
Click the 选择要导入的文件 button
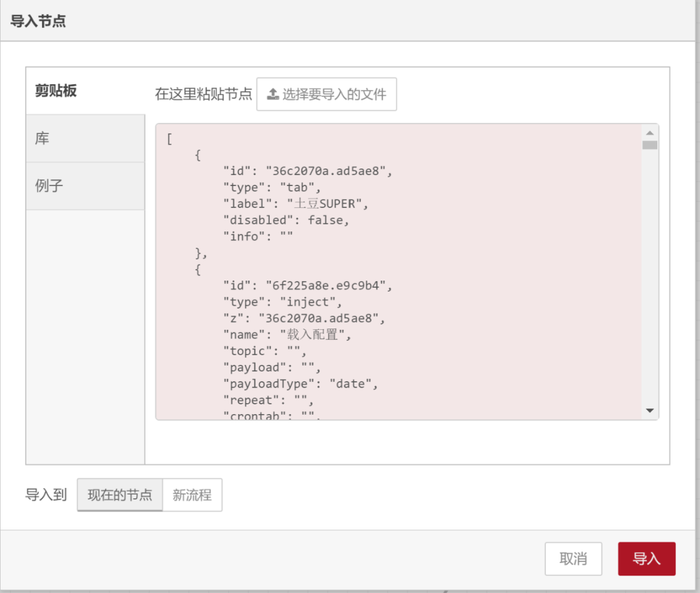click(326, 94)
